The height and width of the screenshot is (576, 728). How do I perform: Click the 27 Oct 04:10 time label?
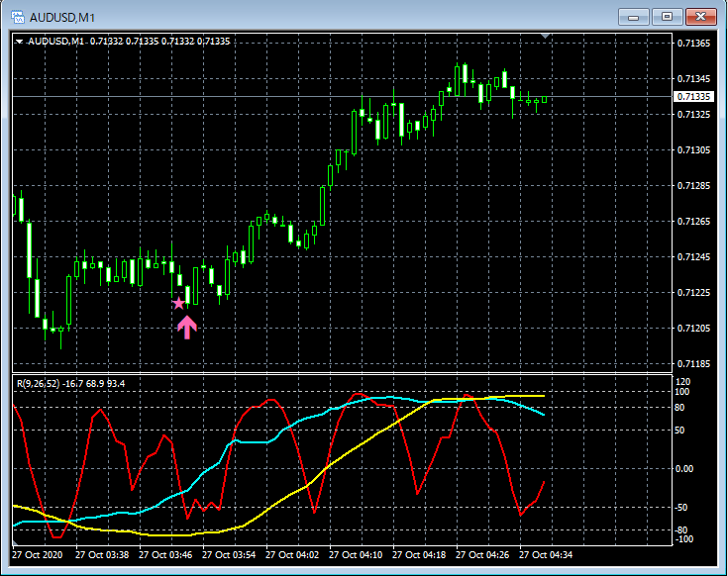356,554
